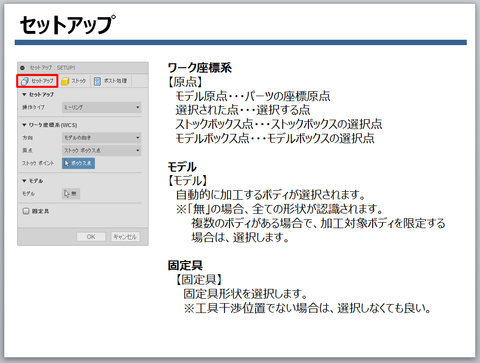Viewport: 480px width, 363px height.
Task: Open the 操作タイプ dropdown showing ミーリング
Action: coord(102,107)
